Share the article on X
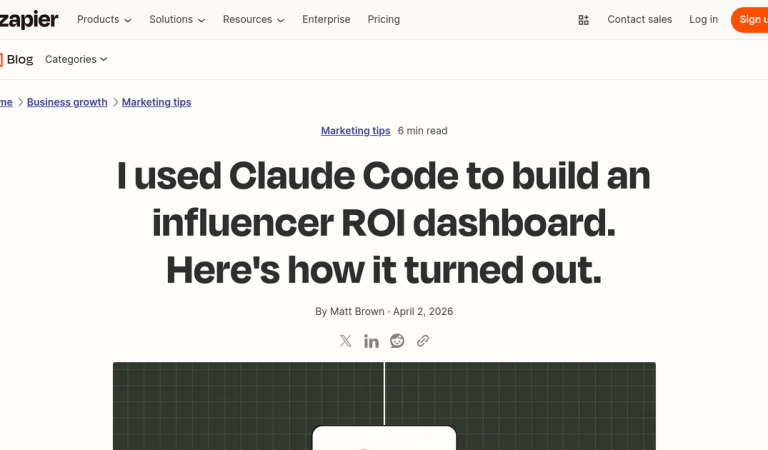 tap(345, 341)
